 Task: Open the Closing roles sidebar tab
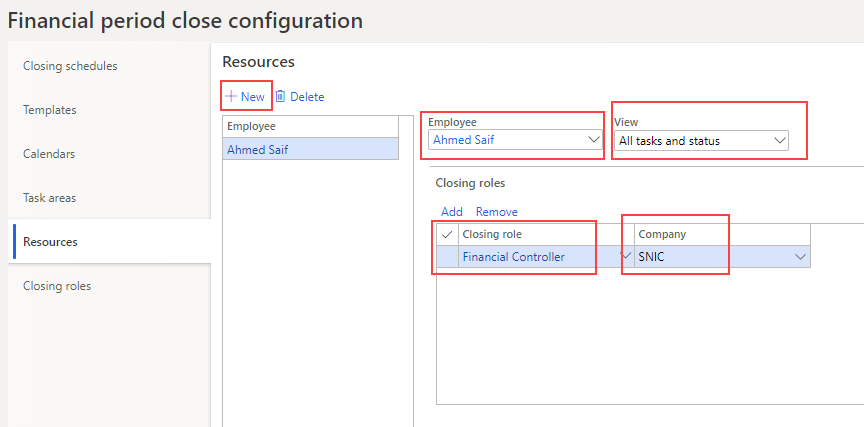(57, 286)
